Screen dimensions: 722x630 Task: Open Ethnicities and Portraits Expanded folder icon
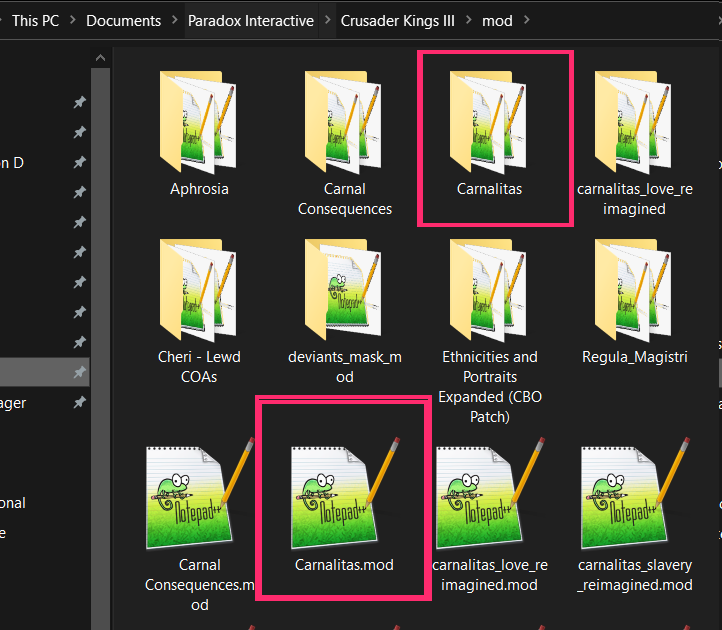488,290
